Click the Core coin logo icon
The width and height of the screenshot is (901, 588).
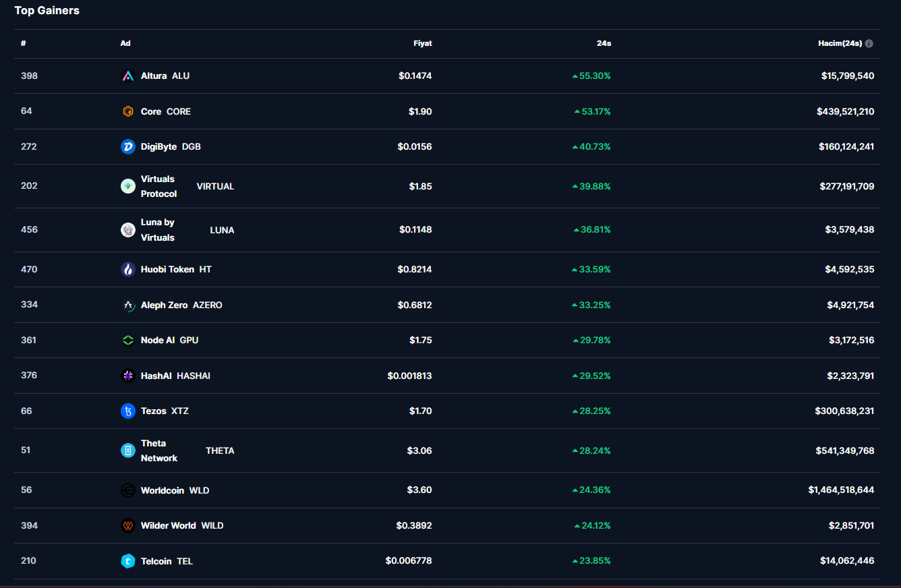pyautogui.click(x=128, y=111)
